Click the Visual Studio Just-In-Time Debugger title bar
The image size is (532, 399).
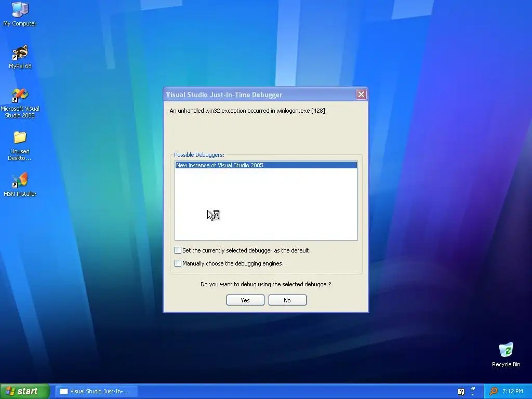(260, 95)
